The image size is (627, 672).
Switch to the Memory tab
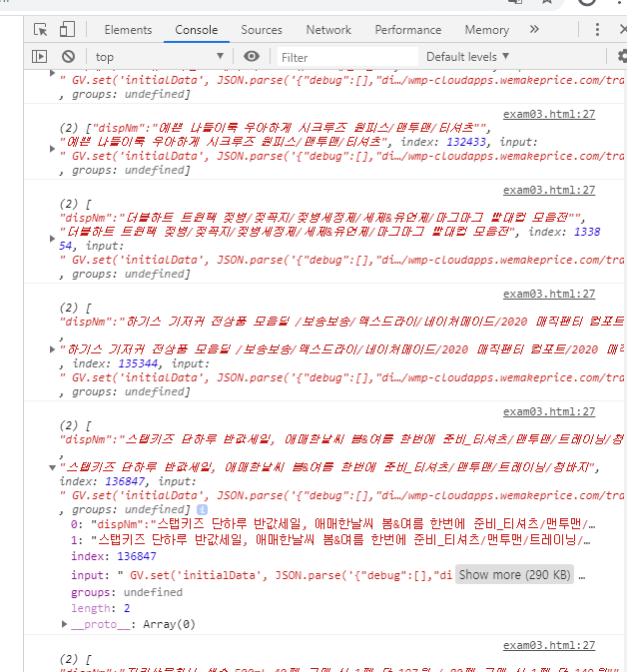point(487,30)
